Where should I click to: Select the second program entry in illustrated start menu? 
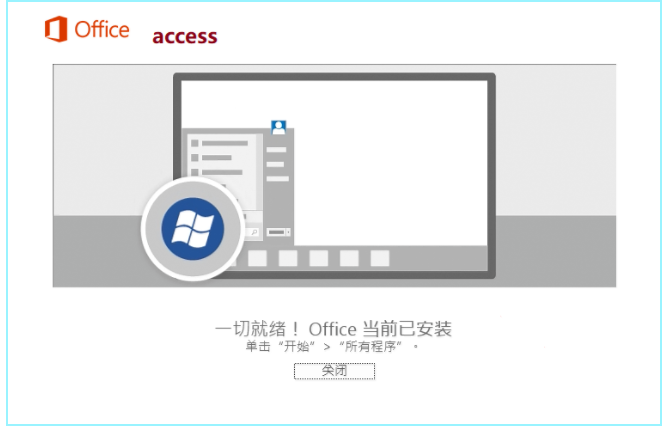click(212, 158)
